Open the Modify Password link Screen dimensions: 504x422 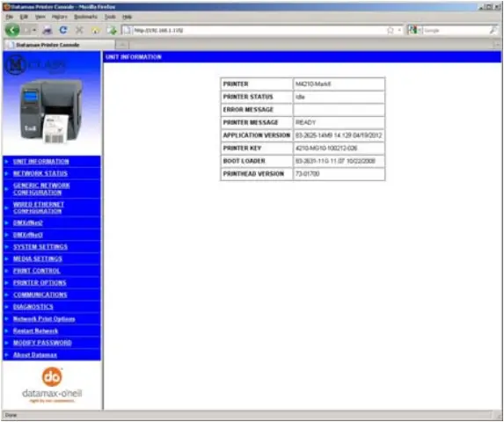pyautogui.click(x=42, y=343)
